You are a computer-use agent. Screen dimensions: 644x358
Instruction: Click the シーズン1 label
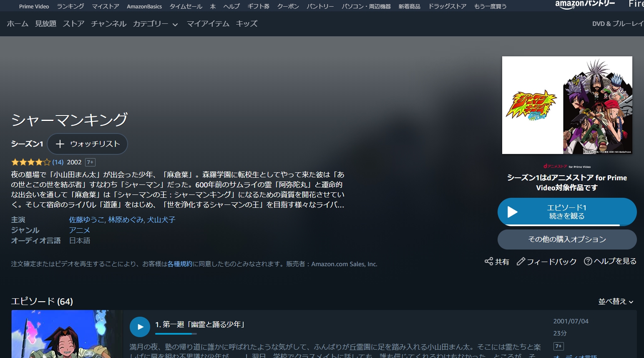pos(27,144)
